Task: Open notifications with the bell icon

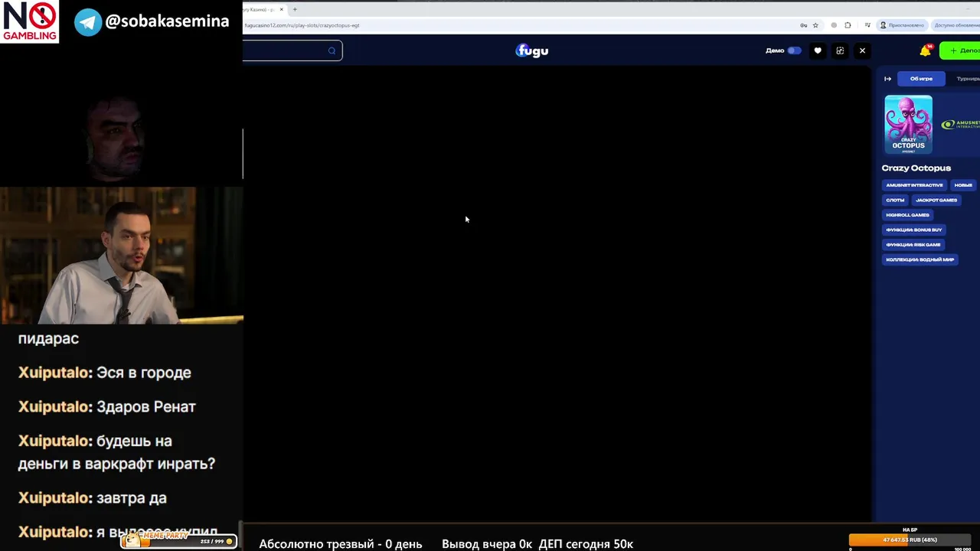Action: point(925,51)
